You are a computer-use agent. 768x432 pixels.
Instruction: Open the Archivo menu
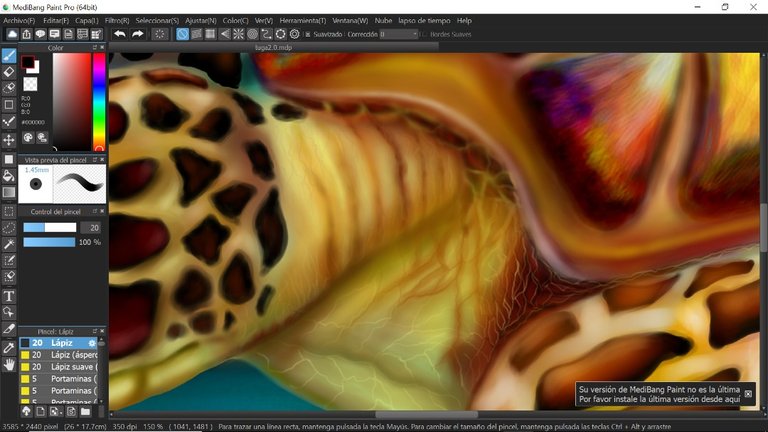coord(19,21)
